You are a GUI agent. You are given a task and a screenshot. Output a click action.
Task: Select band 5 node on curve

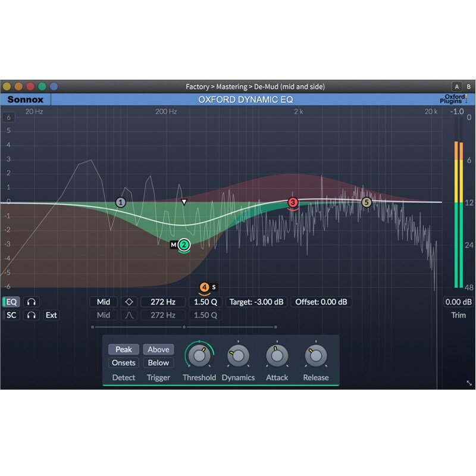pos(367,202)
